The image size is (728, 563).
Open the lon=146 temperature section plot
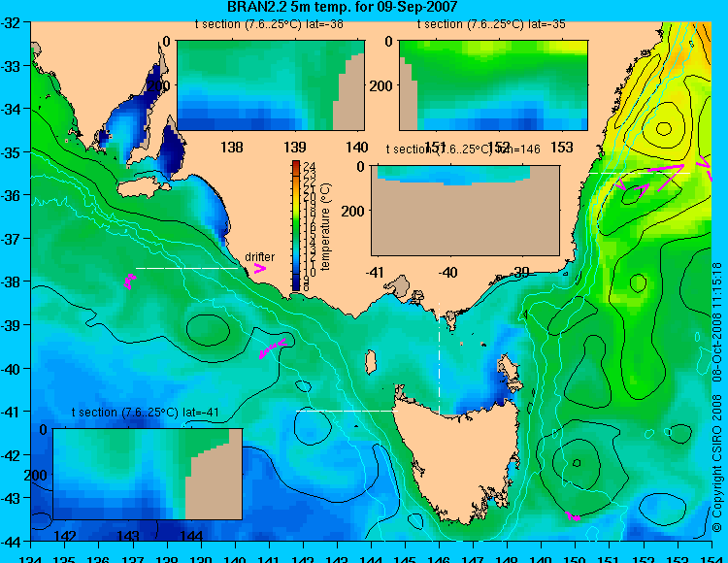(x=465, y=211)
